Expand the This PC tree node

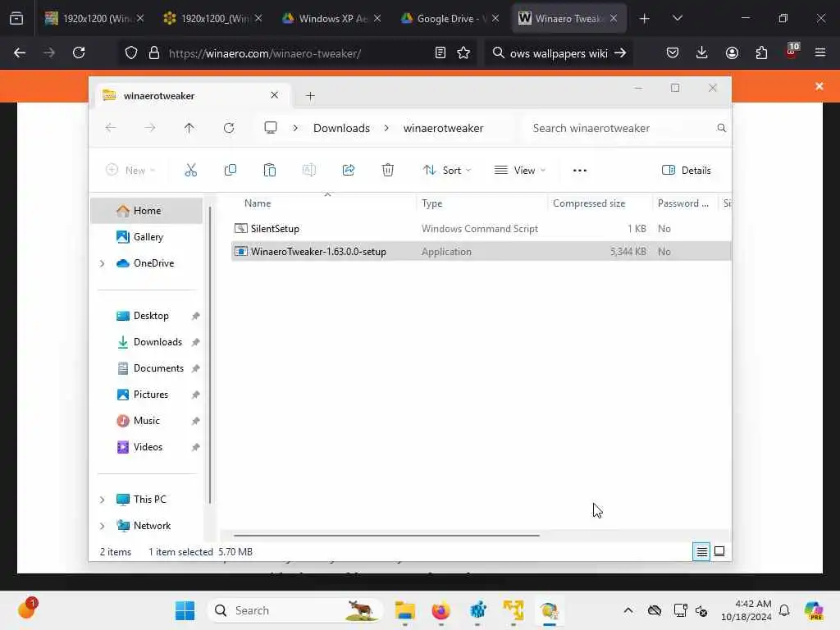click(102, 500)
